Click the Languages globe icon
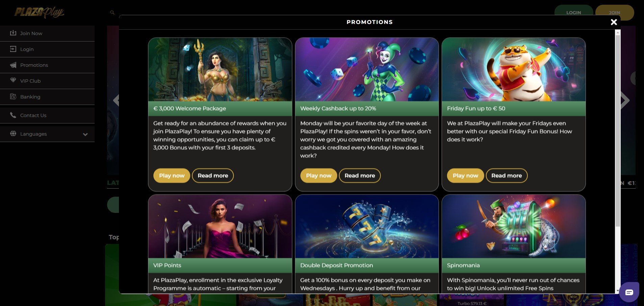Screen dimensions: 644x306 click(x=13, y=133)
